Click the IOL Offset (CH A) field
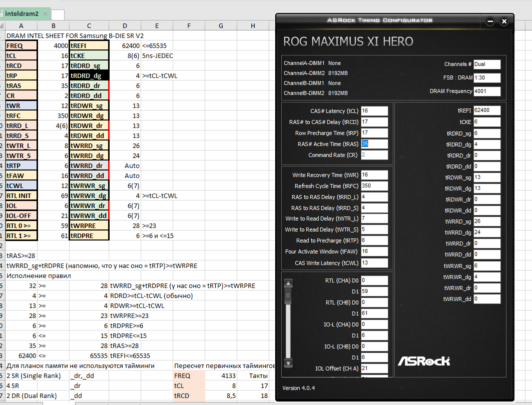532x405 pixels. [374, 368]
